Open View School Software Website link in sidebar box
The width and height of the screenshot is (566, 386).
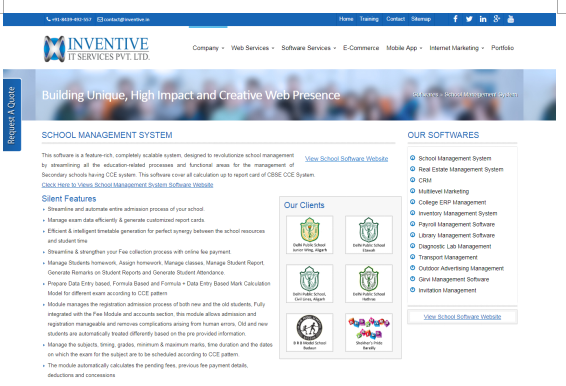point(462,317)
